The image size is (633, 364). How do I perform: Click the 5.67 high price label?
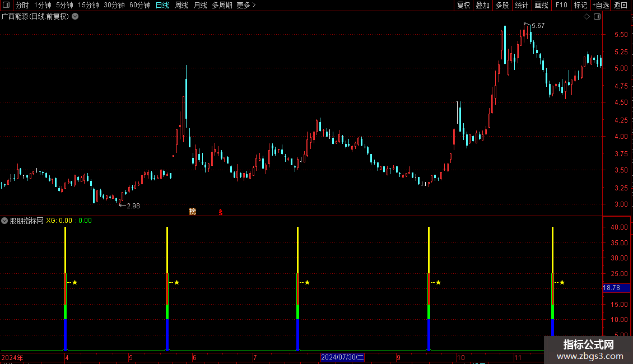[x=538, y=26]
